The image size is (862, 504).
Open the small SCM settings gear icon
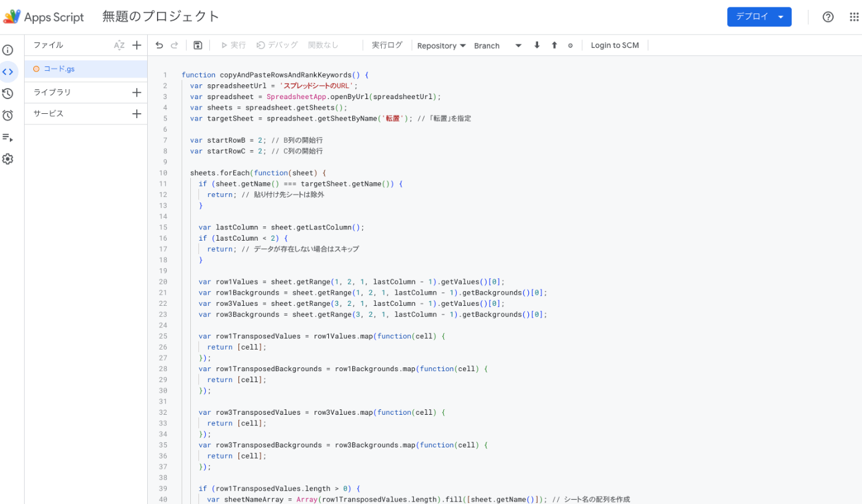point(570,46)
